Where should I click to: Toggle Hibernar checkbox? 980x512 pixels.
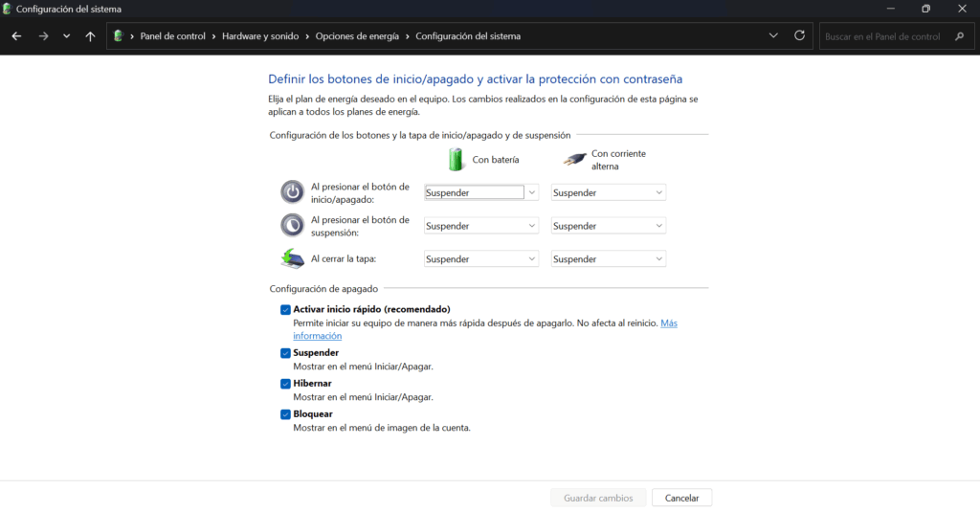(x=285, y=383)
